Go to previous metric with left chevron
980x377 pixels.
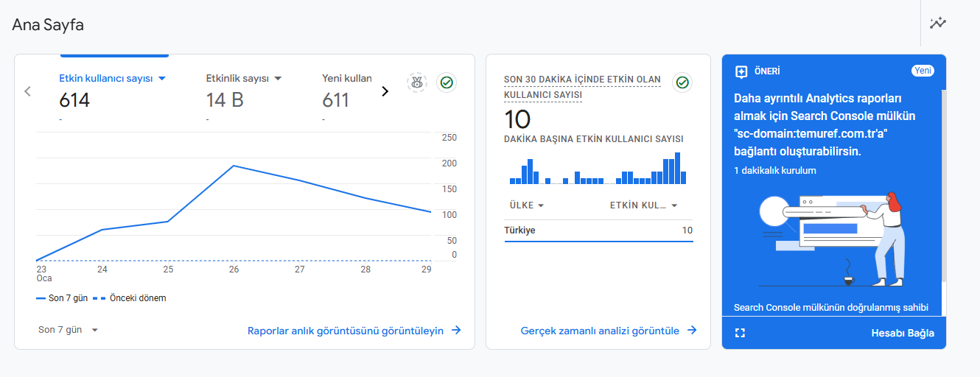(27, 91)
